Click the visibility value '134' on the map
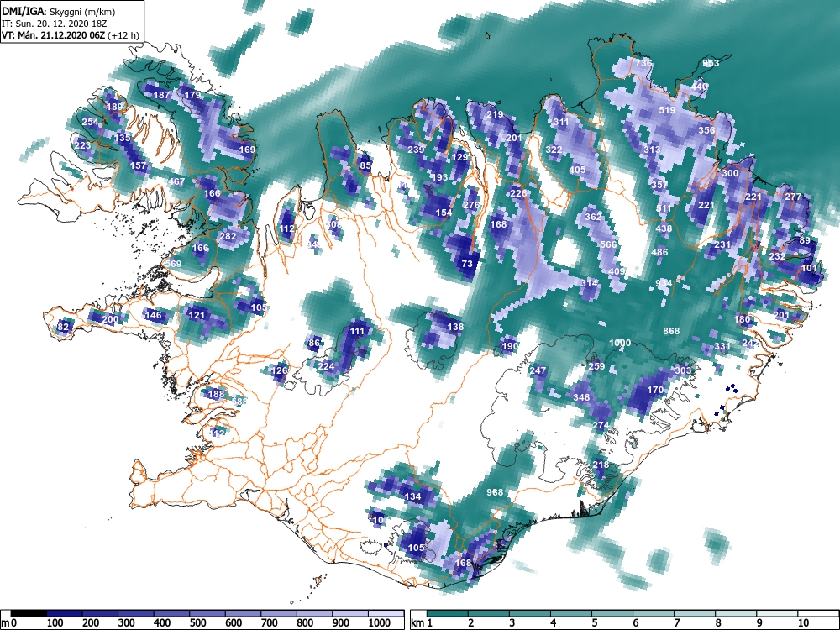Image resolution: width=840 pixels, height=630 pixels. (412, 496)
